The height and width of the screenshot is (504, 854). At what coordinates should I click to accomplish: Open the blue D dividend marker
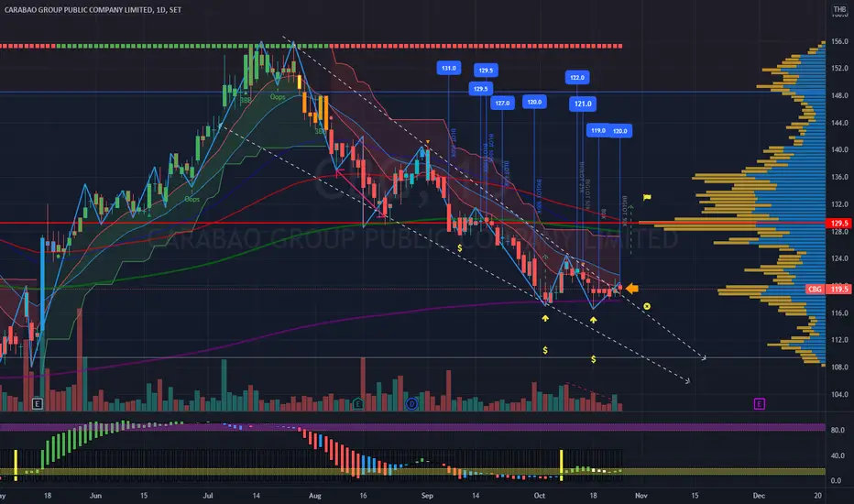click(x=411, y=404)
